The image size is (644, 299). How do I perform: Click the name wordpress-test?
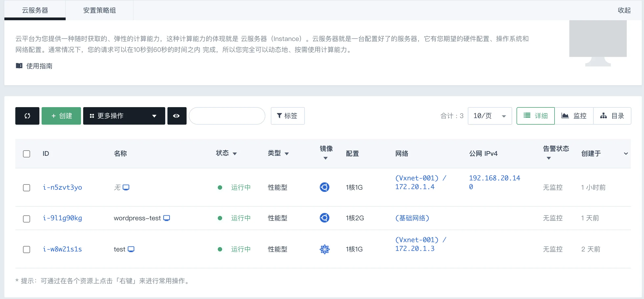pos(137,218)
